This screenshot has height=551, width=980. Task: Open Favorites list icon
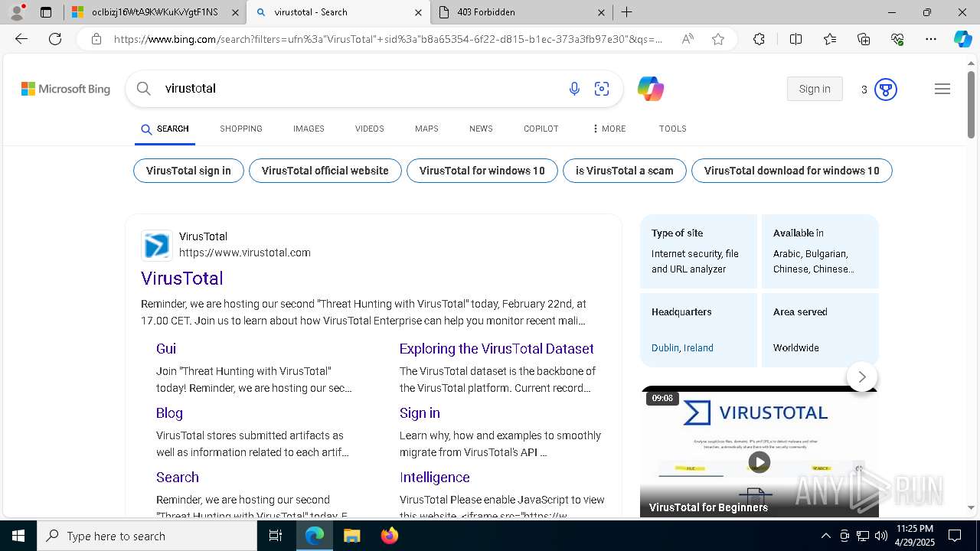pyautogui.click(x=830, y=39)
